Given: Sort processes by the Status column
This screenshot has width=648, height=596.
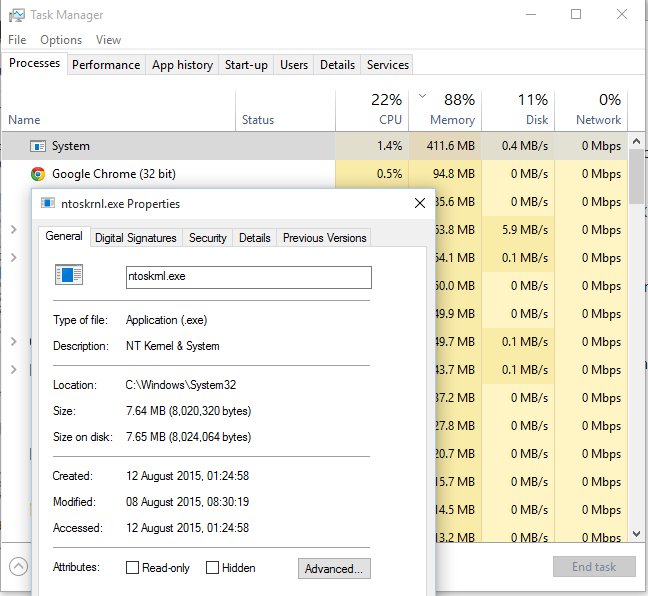Looking at the screenshot, I should click(x=286, y=111).
